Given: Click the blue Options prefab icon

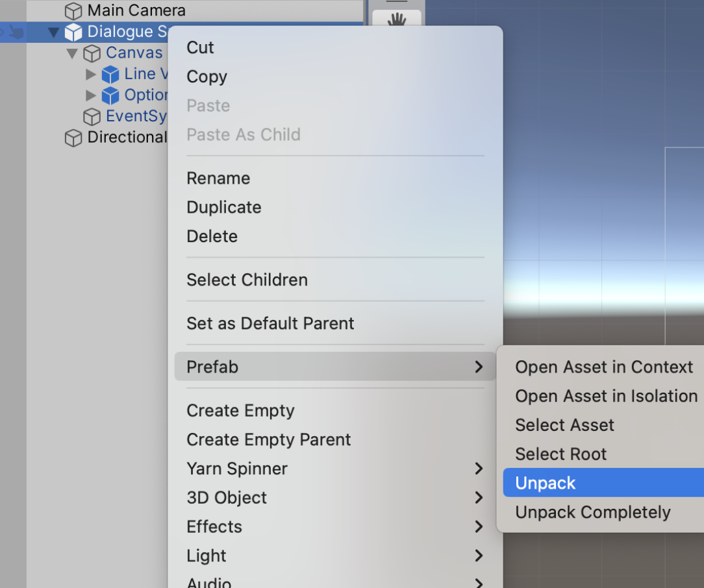Looking at the screenshot, I should pos(111,95).
